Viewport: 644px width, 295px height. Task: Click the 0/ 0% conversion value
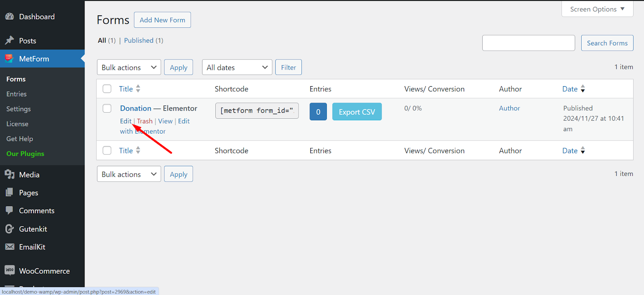coord(413,108)
